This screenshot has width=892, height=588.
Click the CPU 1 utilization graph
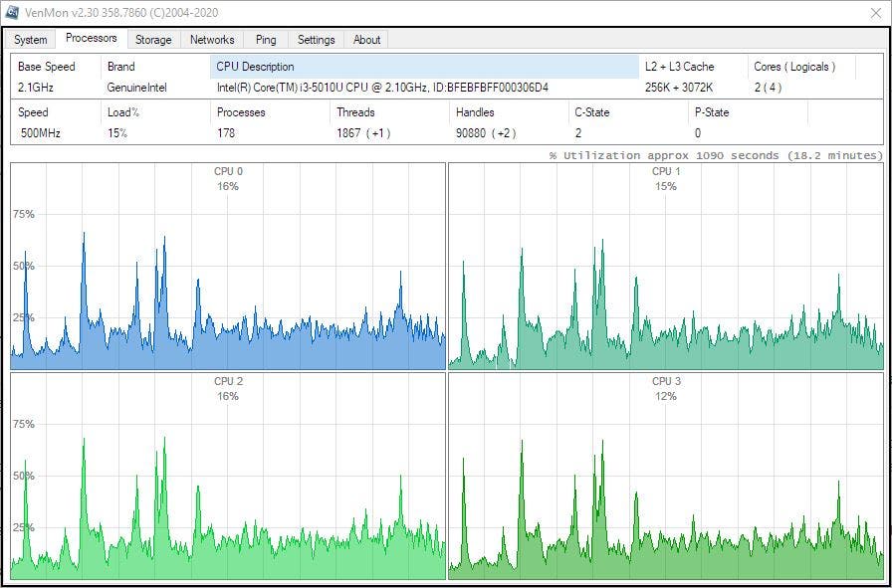click(666, 266)
